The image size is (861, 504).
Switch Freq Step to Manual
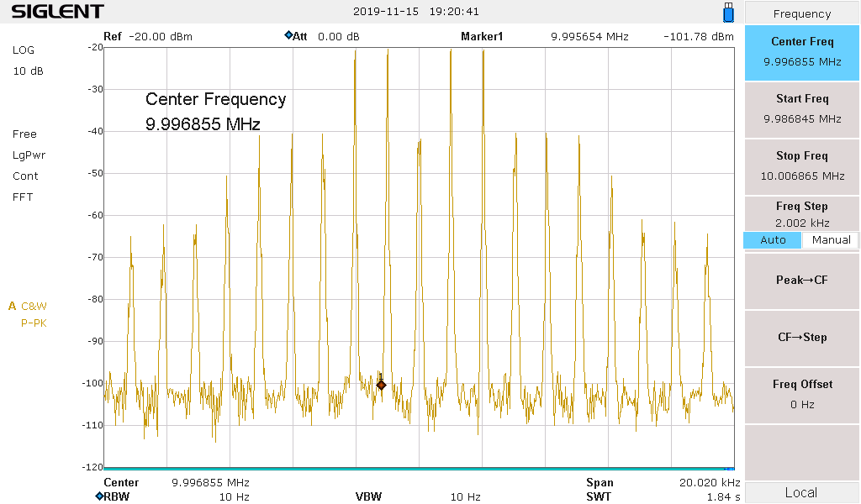point(831,240)
